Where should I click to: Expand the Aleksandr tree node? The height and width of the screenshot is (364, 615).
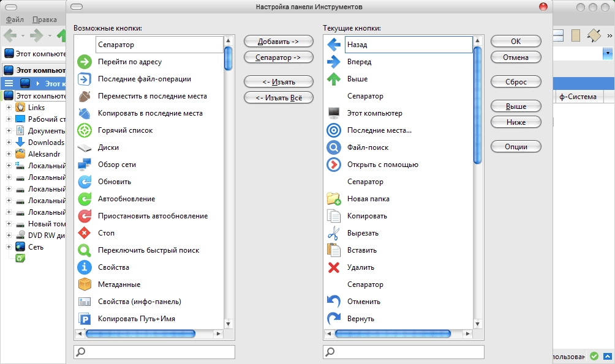9,154
